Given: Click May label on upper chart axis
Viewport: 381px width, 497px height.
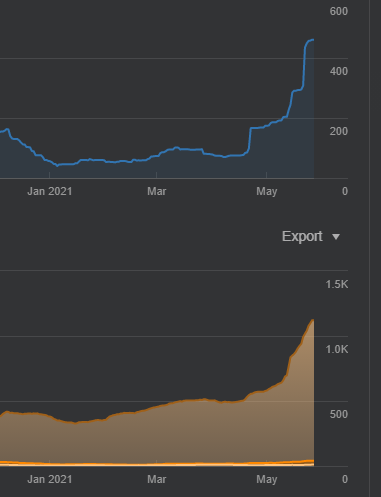Looking at the screenshot, I should pyautogui.click(x=267, y=192).
